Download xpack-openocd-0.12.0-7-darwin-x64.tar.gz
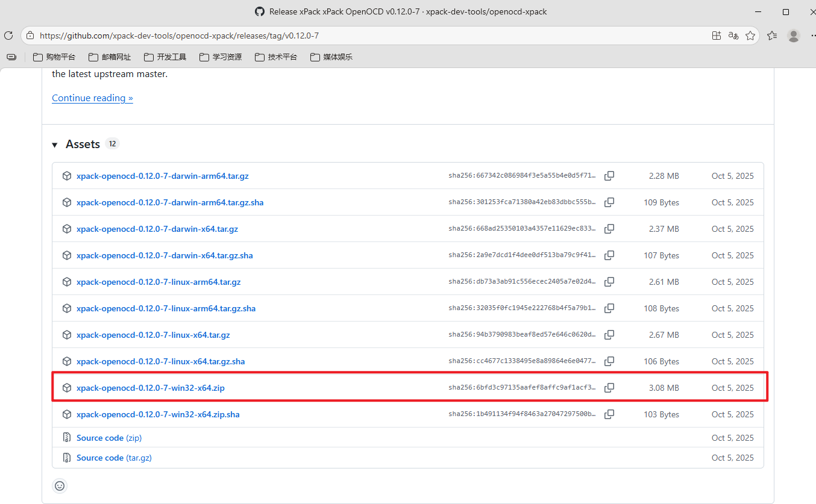816x504 pixels. [x=157, y=229]
